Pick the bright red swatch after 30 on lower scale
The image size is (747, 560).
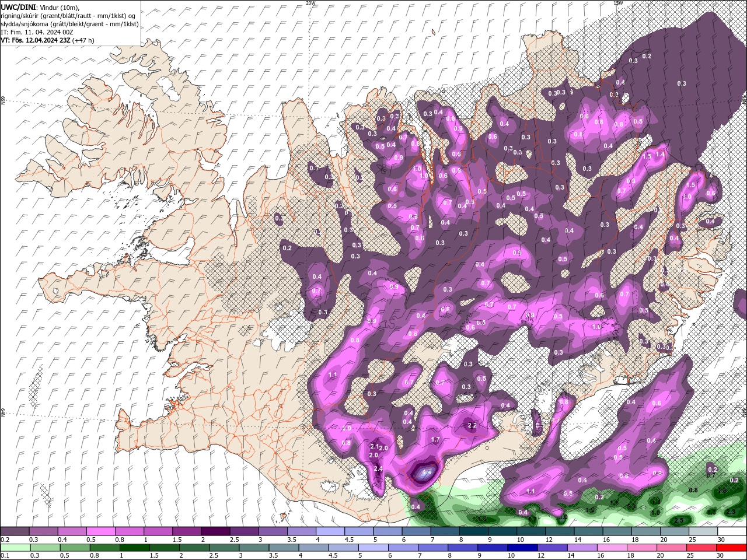pyautogui.click(x=732, y=548)
